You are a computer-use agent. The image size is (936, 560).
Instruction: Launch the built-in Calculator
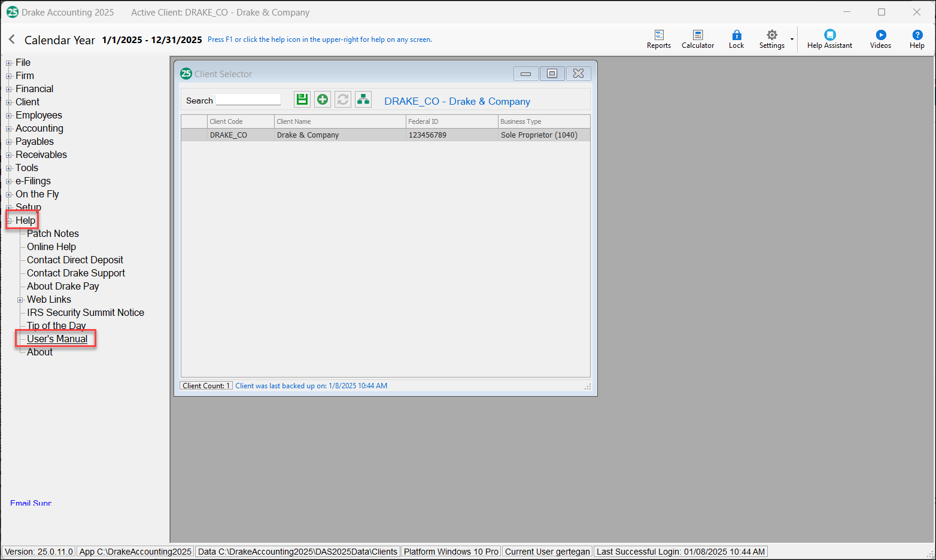click(x=697, y=38)
